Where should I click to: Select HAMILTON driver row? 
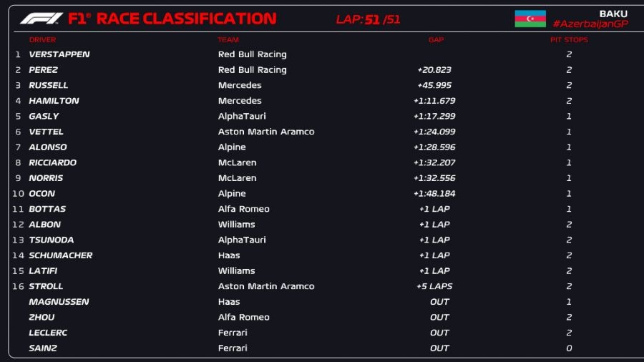[x=54, y=101]
